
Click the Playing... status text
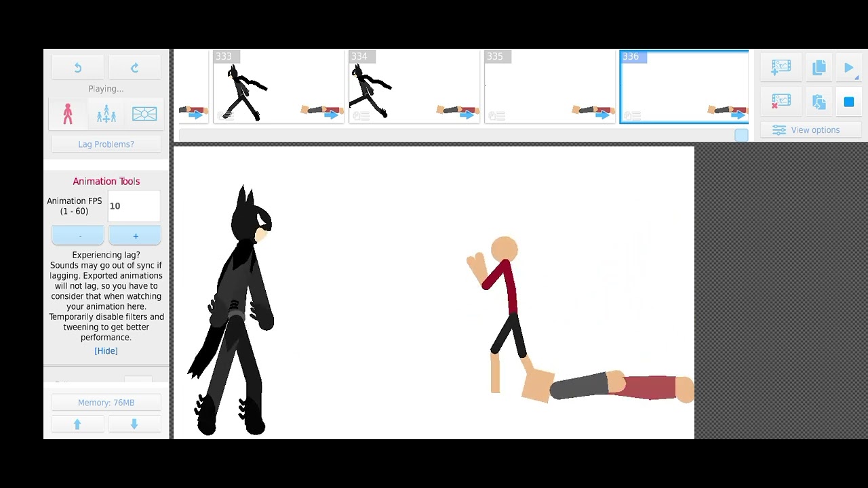pos(106,89)
